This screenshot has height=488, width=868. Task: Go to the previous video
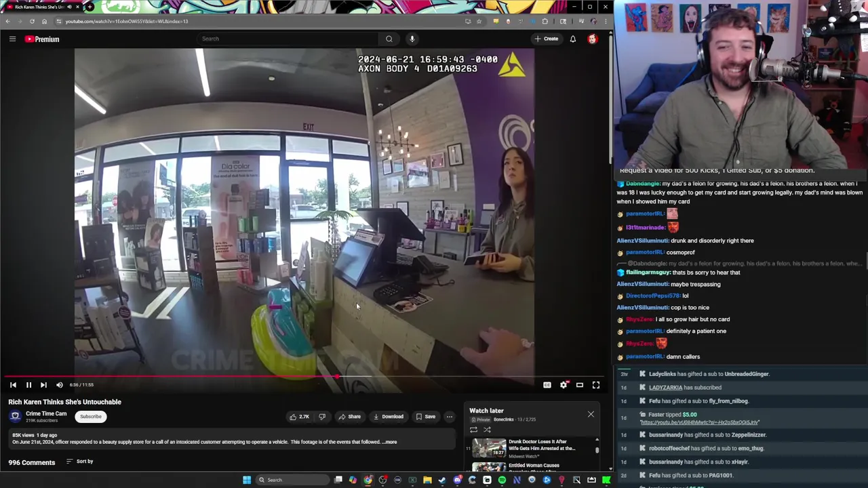[x=13, y=385]
